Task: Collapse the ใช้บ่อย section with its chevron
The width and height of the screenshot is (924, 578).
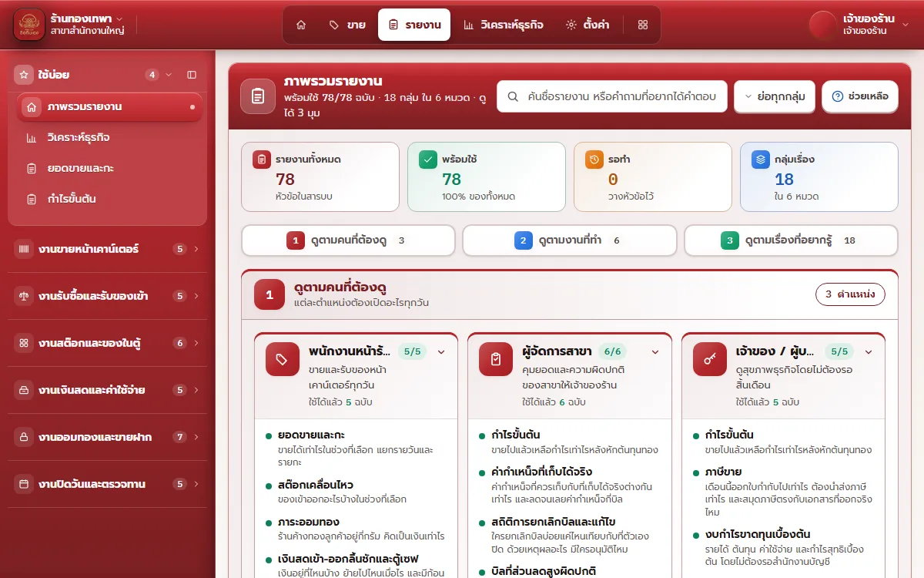Action: coord(169,75)
